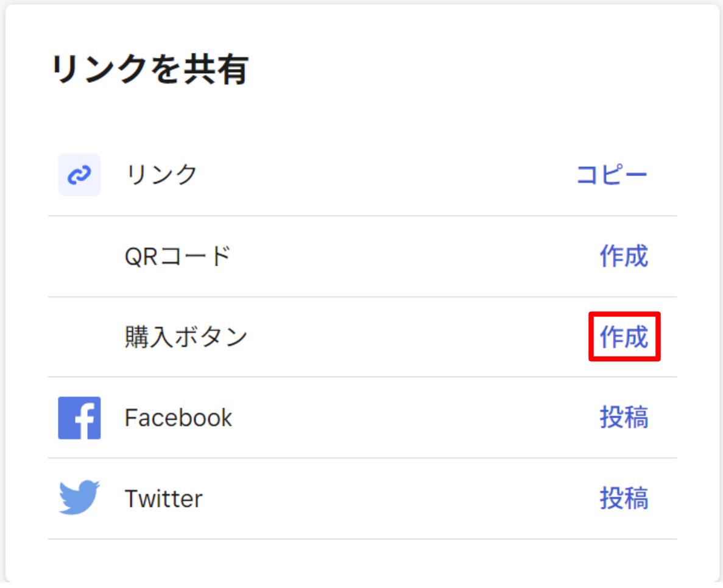This screenshot has width=723, height=588.
Task: Click the Twitter label text
Action: (163, 499)
